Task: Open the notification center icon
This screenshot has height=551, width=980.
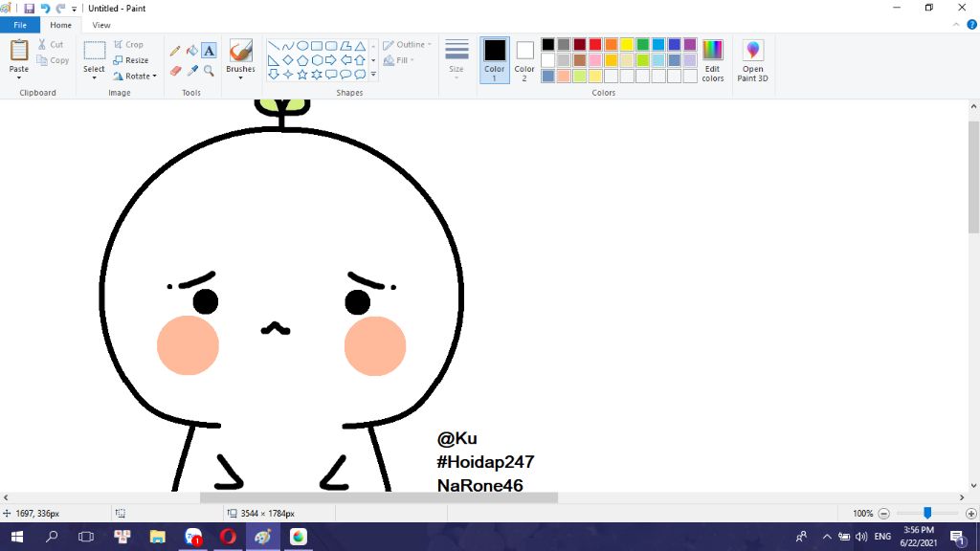Action: [x=957, y=537]
